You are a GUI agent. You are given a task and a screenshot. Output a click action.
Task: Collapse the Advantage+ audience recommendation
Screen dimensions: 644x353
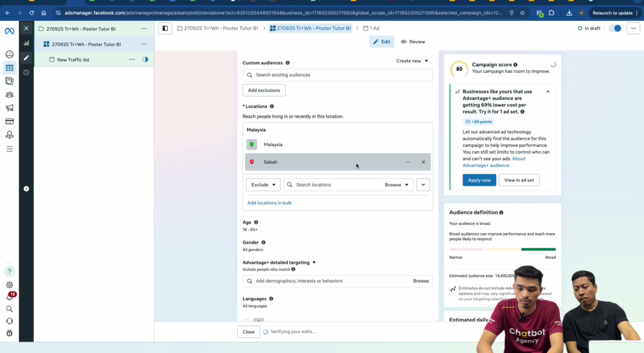pos(548,92)
